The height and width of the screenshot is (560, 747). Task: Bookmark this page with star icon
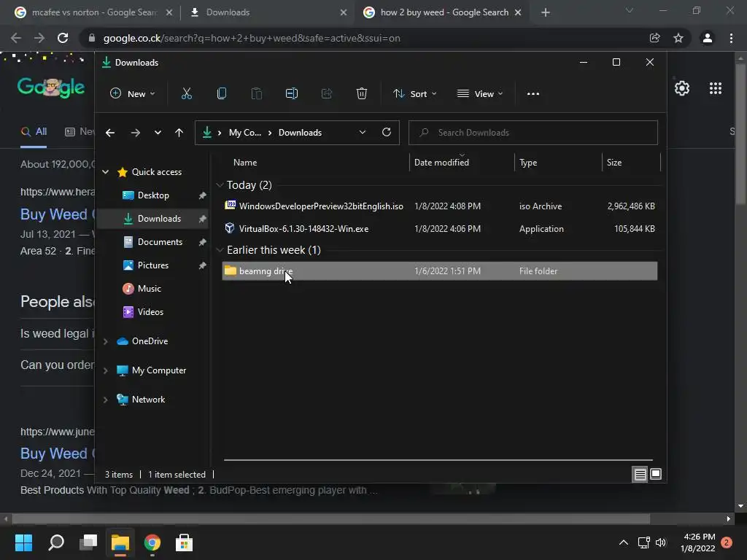[x=678, y=38]
